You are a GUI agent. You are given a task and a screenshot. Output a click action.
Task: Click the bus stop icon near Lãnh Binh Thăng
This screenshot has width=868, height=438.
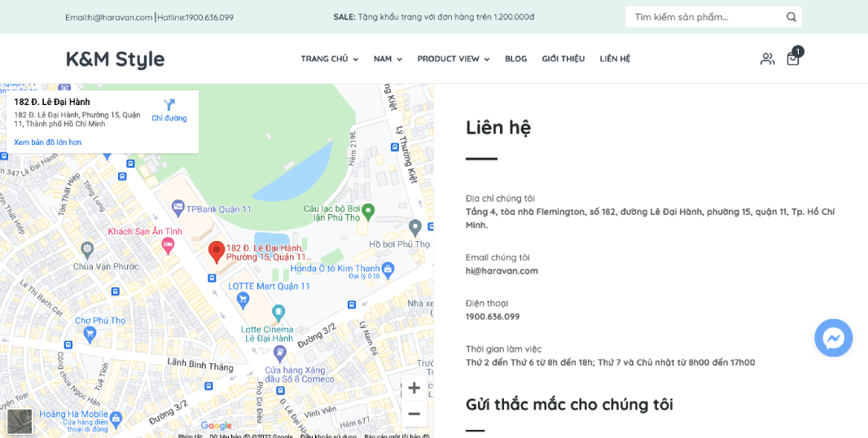point(208,386)
